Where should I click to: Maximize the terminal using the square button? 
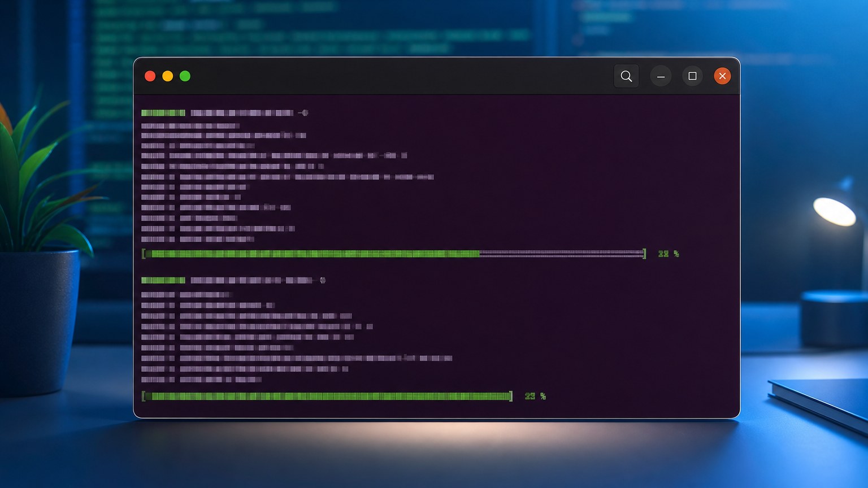(x=692, y=76)
